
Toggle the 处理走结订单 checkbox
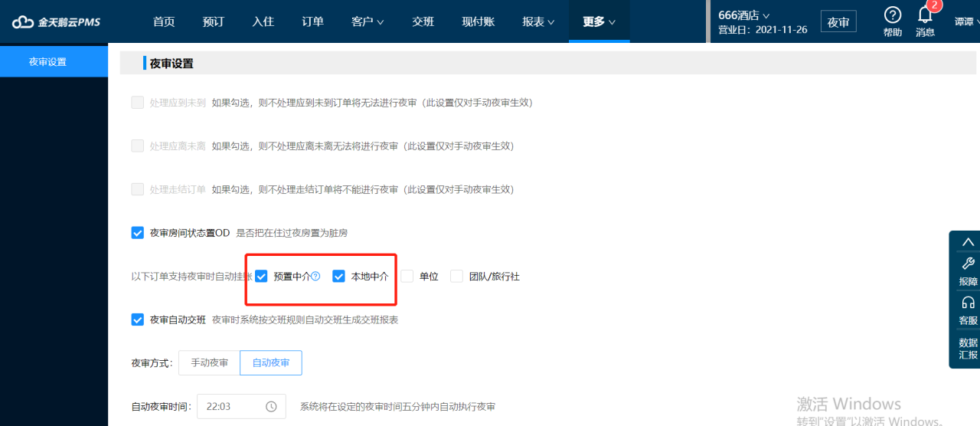(138, 189)
